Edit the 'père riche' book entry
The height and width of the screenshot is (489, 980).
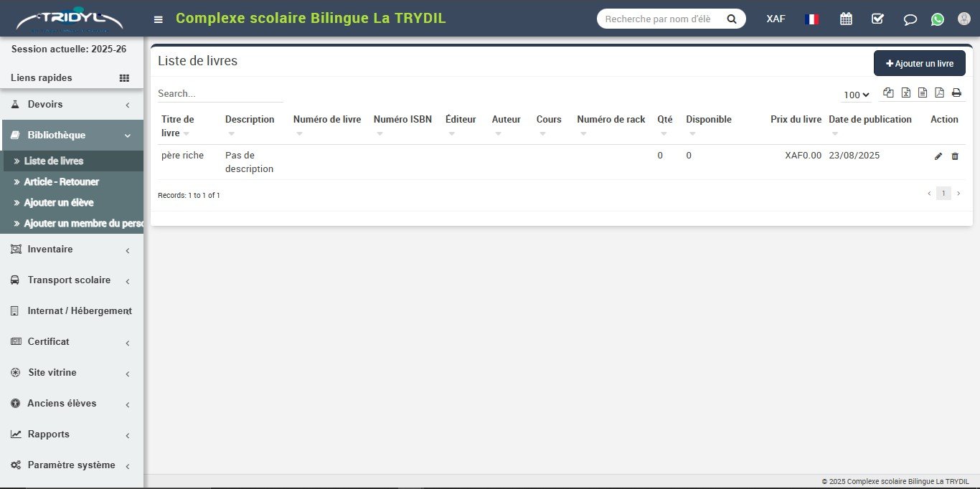pos(938,156)
